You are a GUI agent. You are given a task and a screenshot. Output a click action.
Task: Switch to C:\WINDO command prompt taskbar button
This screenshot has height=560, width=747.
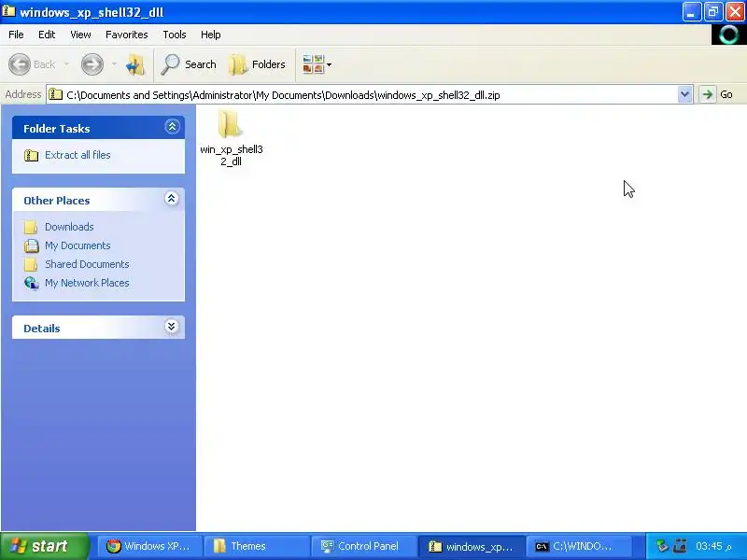(x=578, y=546)
